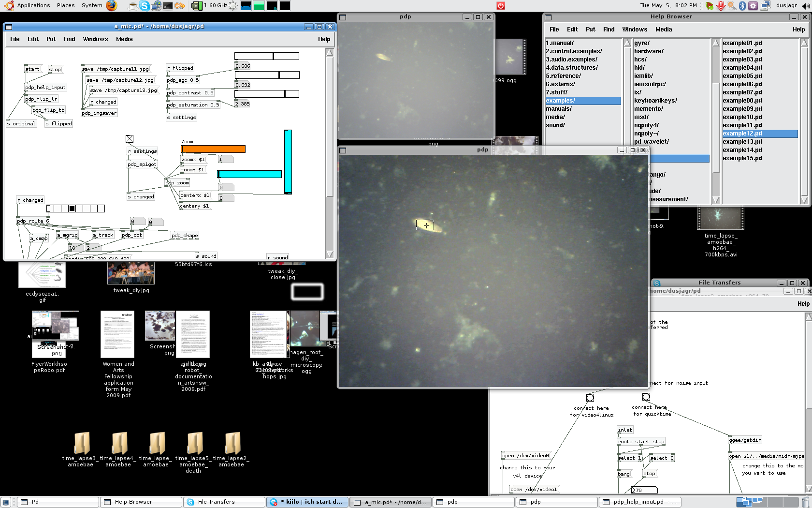Switch to pdp_help_input.pd taskbar button
This screenshot has width=812, height=508.
tap(640, 502)
